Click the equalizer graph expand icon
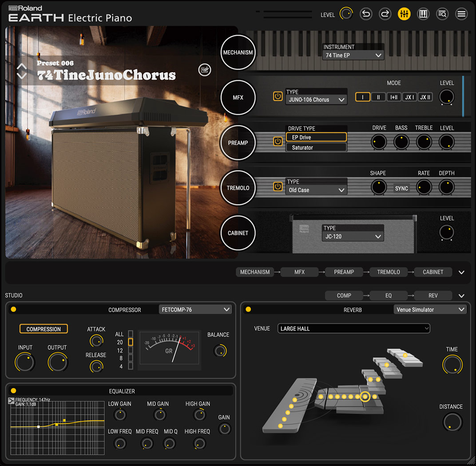Image resolution: width=476 pixels, height=466 pixels. [x=11, y=401]
